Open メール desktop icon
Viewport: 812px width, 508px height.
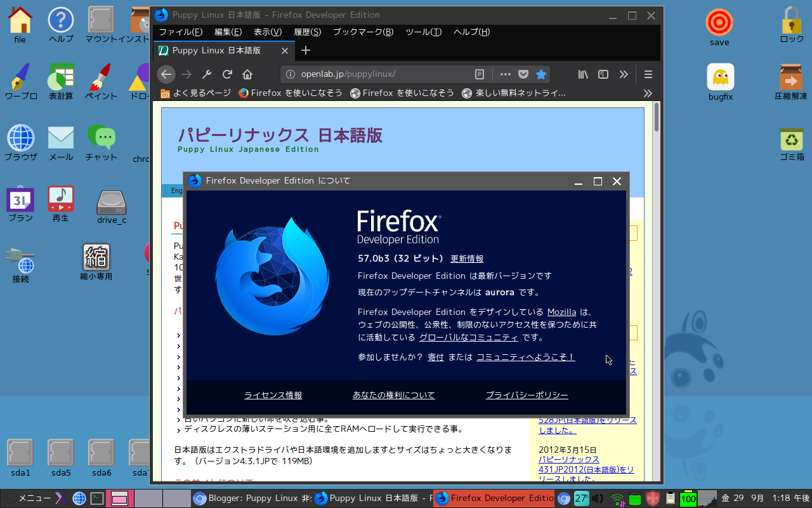tap(61, 144)
